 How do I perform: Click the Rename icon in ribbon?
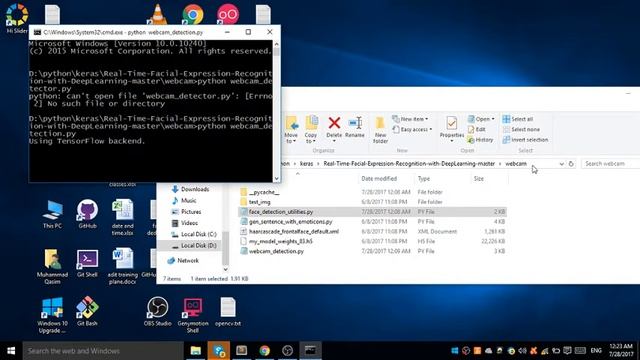tap(355, 123)
